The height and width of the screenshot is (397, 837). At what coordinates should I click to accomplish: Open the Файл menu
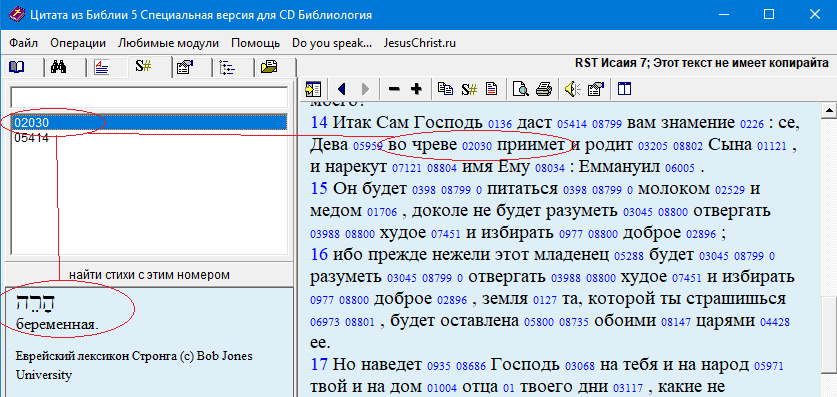click(x=23, y=43)
